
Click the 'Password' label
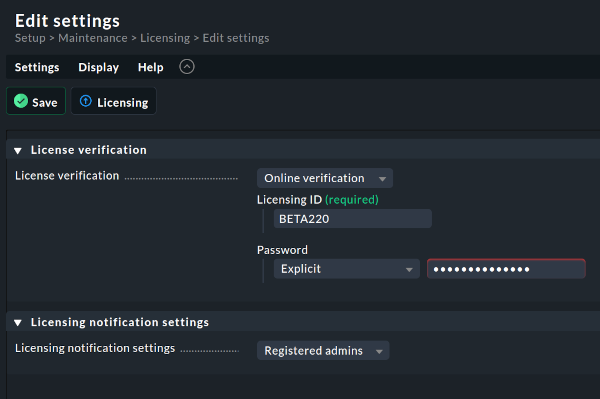click(x=282, y=250)
